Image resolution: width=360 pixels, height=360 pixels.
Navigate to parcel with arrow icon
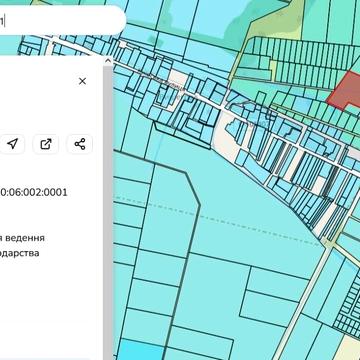[x=12, y=144]
